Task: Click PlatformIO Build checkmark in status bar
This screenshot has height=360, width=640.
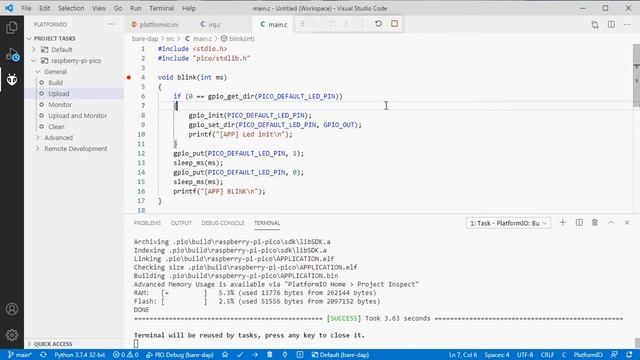Action: click(x=240, y=355)
